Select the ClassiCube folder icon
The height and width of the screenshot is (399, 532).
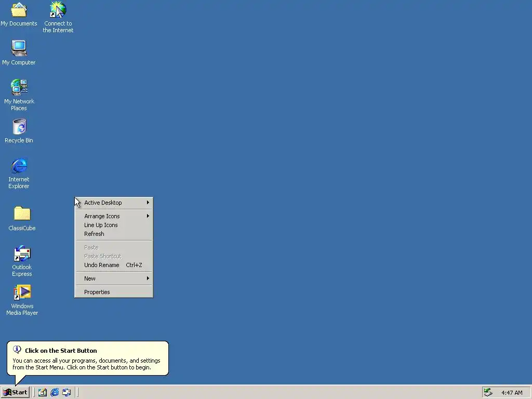[x=22, y=214]
